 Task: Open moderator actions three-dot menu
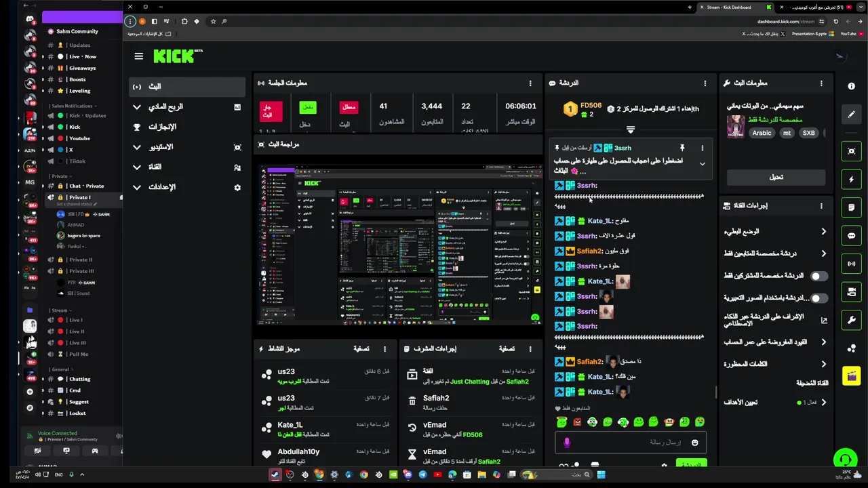(x=530, y=349)
